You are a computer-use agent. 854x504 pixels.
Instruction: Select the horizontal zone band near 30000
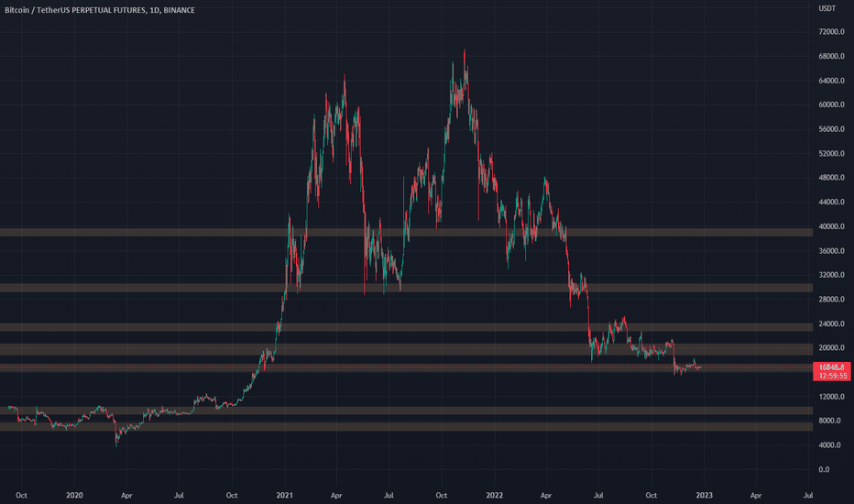406,288
